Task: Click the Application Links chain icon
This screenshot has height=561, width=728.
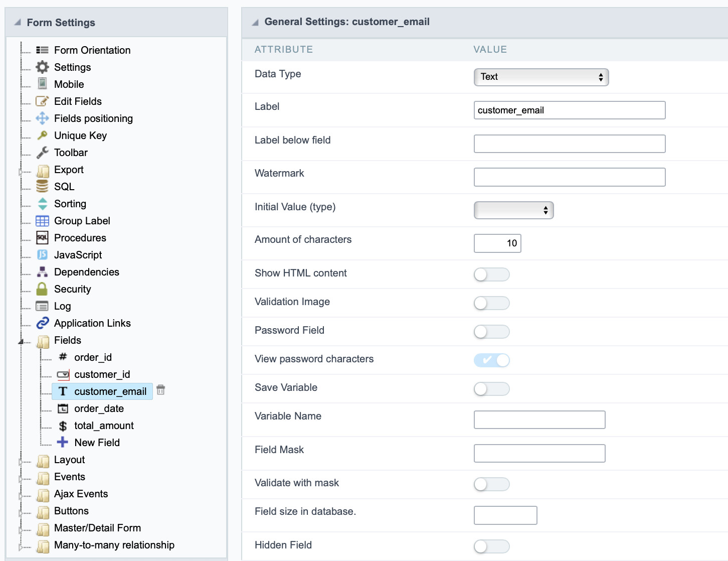Action: pyautogui.click(x=42, y=323)
